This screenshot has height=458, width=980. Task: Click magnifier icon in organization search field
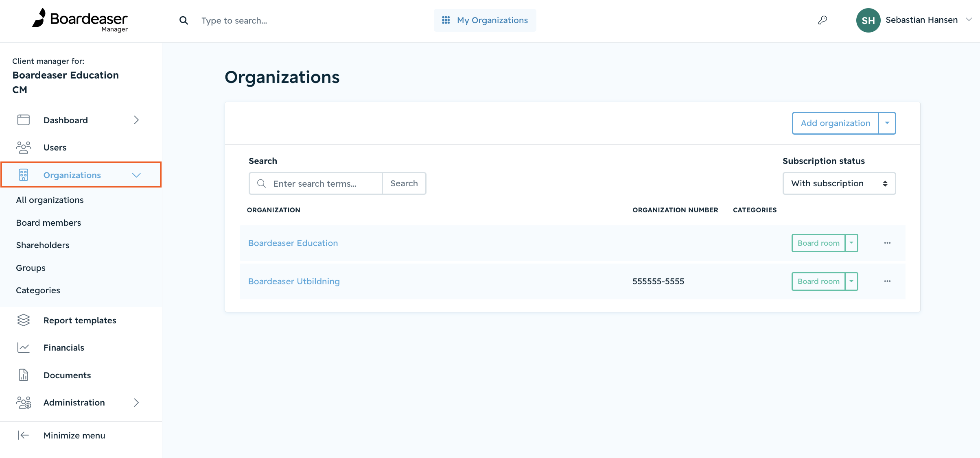click(x=261, y=183)
